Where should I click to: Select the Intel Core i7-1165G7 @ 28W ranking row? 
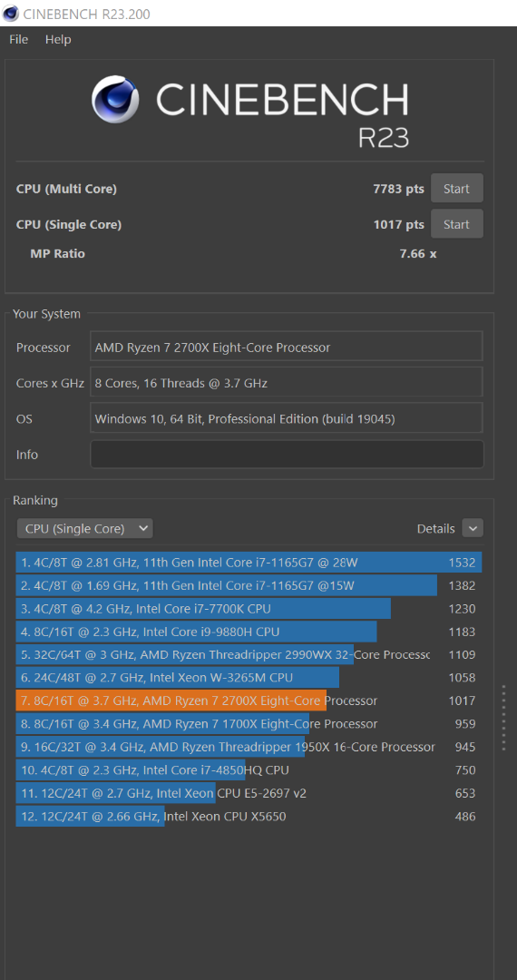tap(249, 563)
